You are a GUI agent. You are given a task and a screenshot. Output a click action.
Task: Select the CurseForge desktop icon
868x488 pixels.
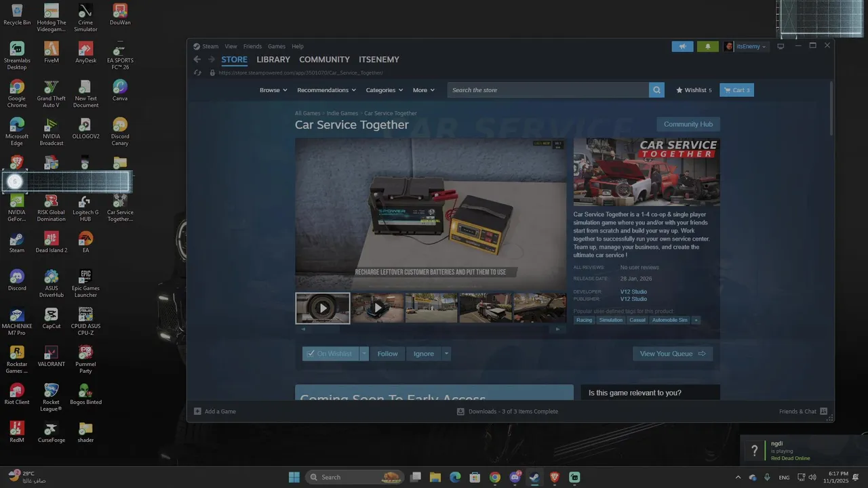pyautogui.click(x=52, y=432)
